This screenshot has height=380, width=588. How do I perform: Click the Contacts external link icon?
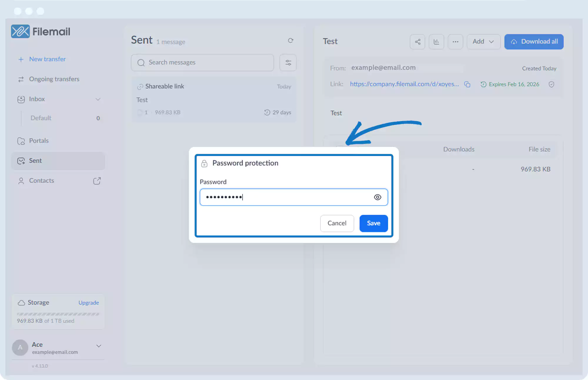pyautogui.click(x=97, y=181)
